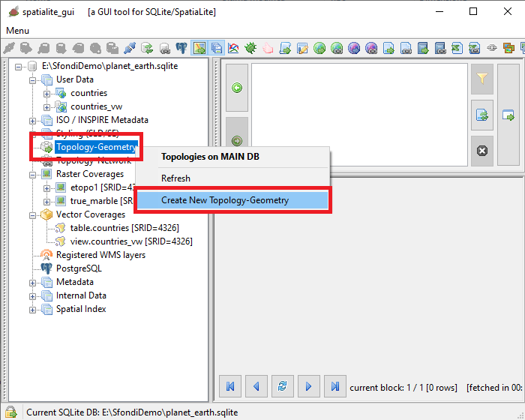525x420 pixels.
Task: Open the statistics chart toolbar icon
Action: [233, 48]
